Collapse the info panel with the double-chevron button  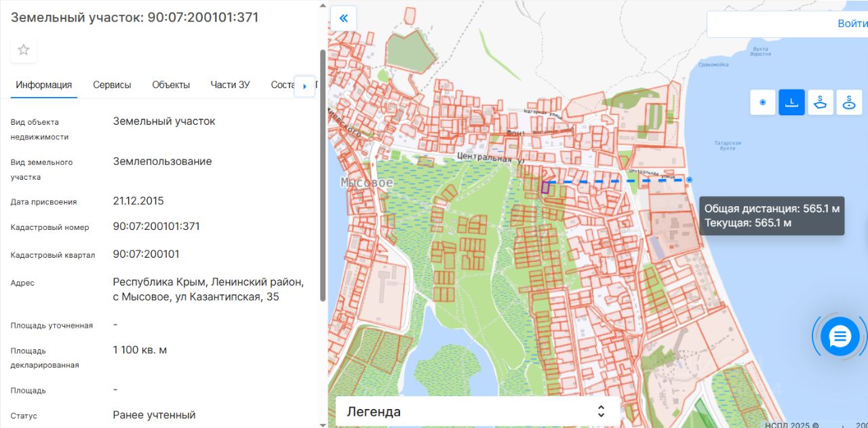coord(343,18)
